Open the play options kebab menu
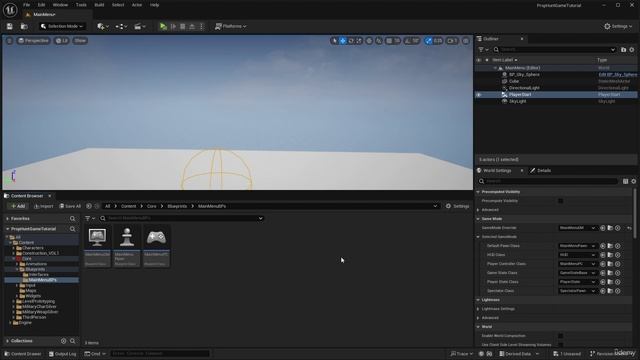Viewport: 640px width, 360px height. coord(201,27)
